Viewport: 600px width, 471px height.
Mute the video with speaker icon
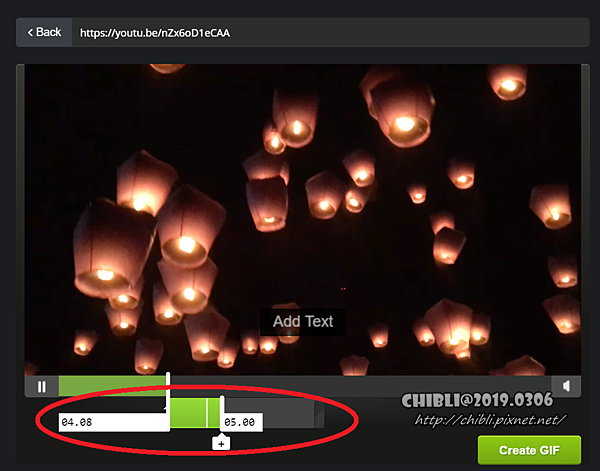pyautogui.click(x=566, y=386)
